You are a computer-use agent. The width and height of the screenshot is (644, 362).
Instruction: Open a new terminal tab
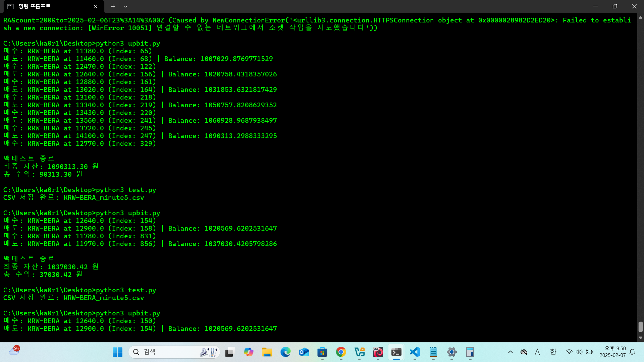point(113,6)
